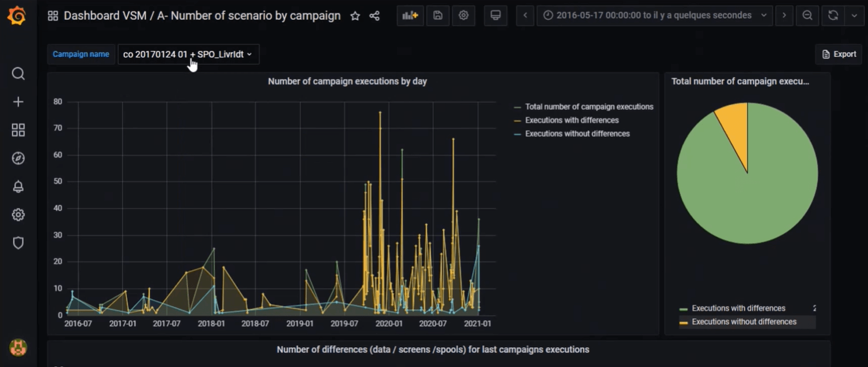868x367 pixels.
Task: Open dashboard settings gear in top bar
Action: pyautogui.click(x=463, y=15)
